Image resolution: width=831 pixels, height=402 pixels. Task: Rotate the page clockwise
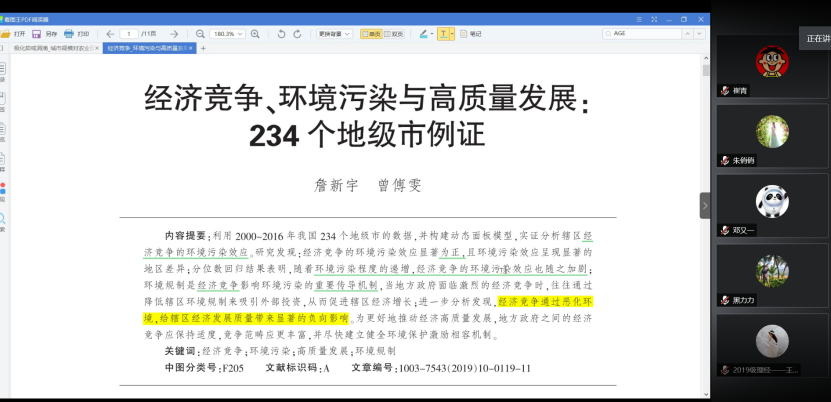pos(297,34)
